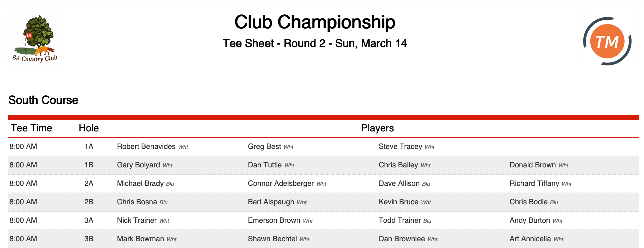The image size is (644, 248).
Task: Select player Greg Best
Action: point(264,146)
